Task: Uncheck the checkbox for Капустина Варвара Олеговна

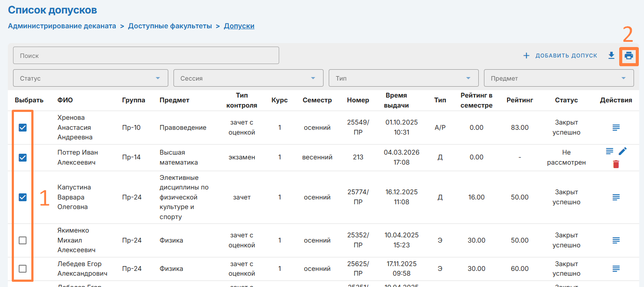Action: point(23,197)
